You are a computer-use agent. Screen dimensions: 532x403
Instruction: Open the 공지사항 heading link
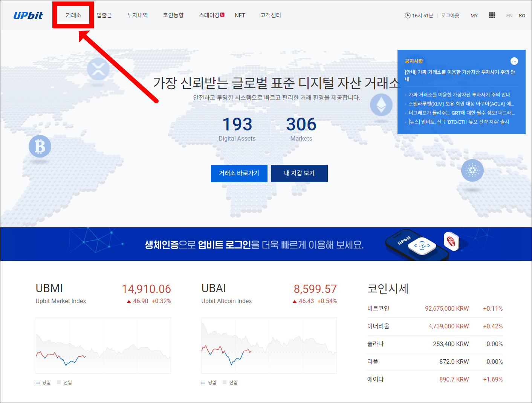coord(414,61)
